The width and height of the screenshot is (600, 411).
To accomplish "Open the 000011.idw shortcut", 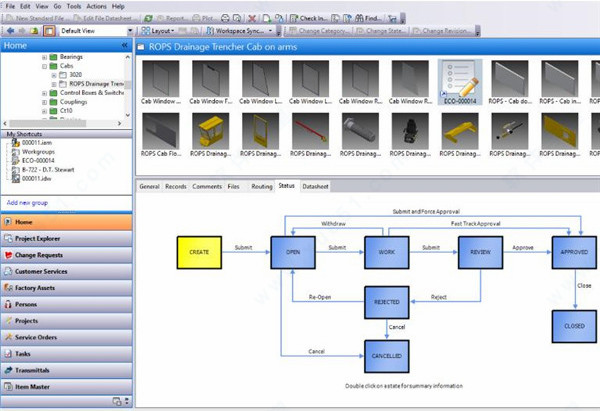I will [32, 178].
